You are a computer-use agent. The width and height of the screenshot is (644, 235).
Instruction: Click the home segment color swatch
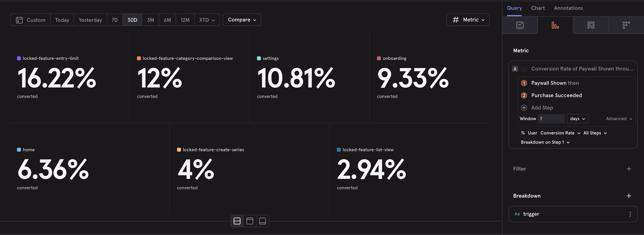coord(19,150)
